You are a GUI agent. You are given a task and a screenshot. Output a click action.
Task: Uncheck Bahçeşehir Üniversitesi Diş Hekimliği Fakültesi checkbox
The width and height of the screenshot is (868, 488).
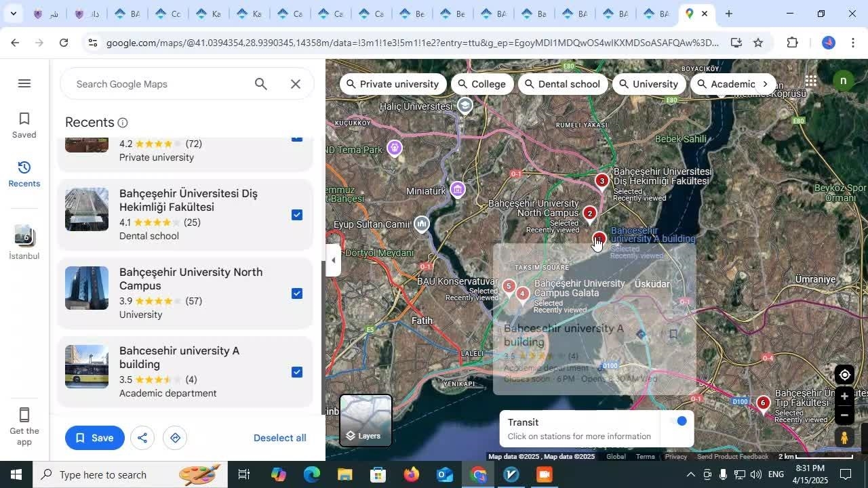297,215
